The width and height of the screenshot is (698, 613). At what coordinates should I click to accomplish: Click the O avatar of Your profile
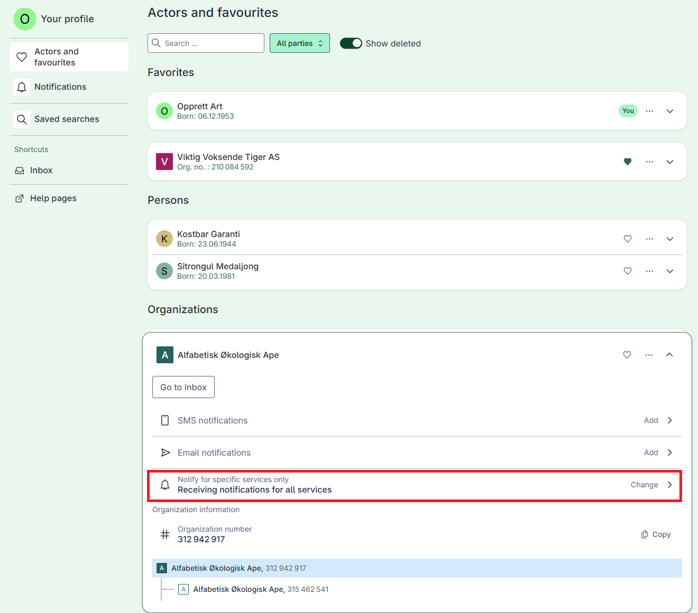24,19
